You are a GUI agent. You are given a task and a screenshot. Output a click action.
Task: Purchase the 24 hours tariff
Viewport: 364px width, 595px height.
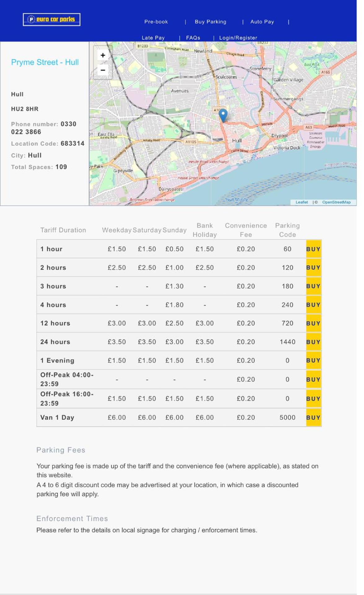pos(313,342)
